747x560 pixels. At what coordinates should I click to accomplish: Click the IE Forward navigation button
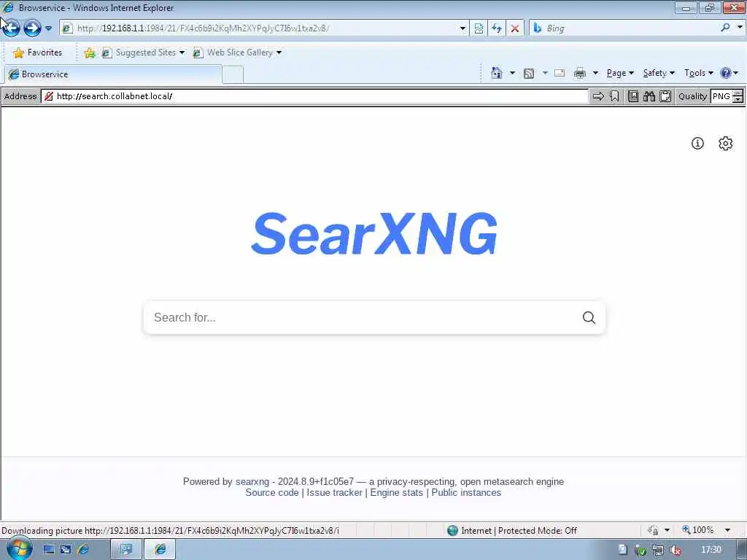tap(32, 28)
